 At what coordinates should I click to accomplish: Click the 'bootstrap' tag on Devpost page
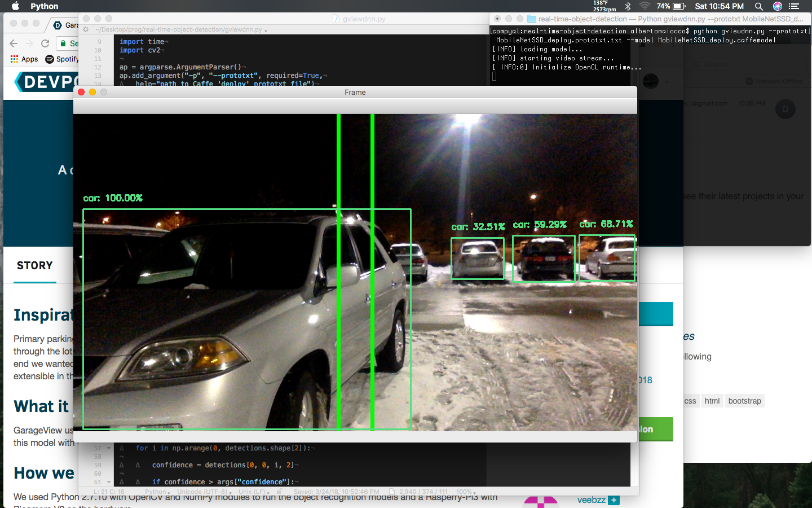pos(744,401)
